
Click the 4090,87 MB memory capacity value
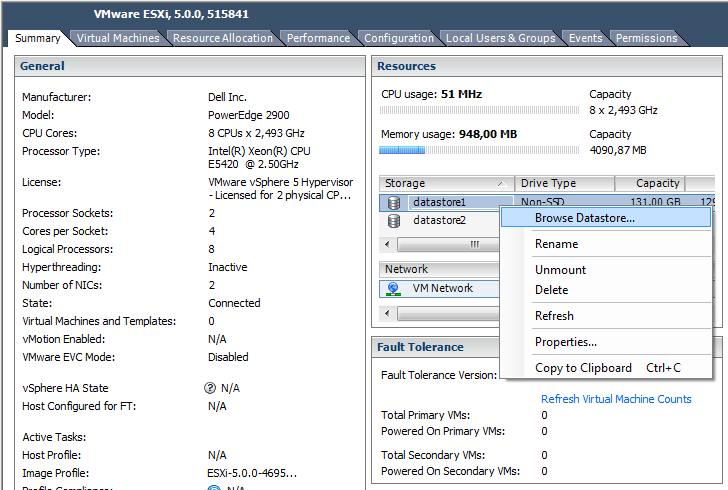coord(618,150)
